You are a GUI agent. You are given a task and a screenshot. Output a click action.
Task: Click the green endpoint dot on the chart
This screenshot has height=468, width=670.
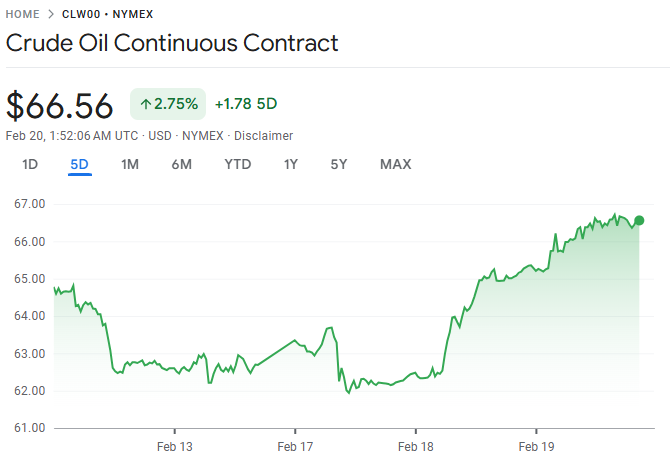639,221
